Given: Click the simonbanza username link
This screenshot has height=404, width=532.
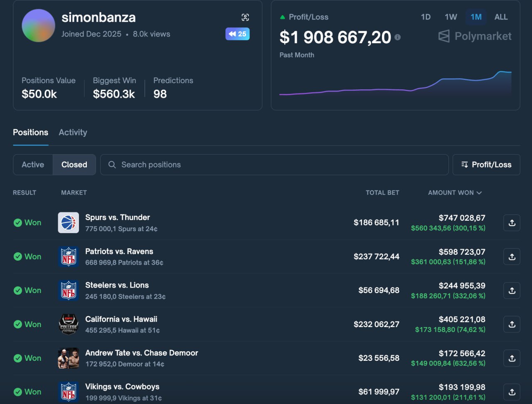Looking at the screenshot, I should tap(98, 17).
